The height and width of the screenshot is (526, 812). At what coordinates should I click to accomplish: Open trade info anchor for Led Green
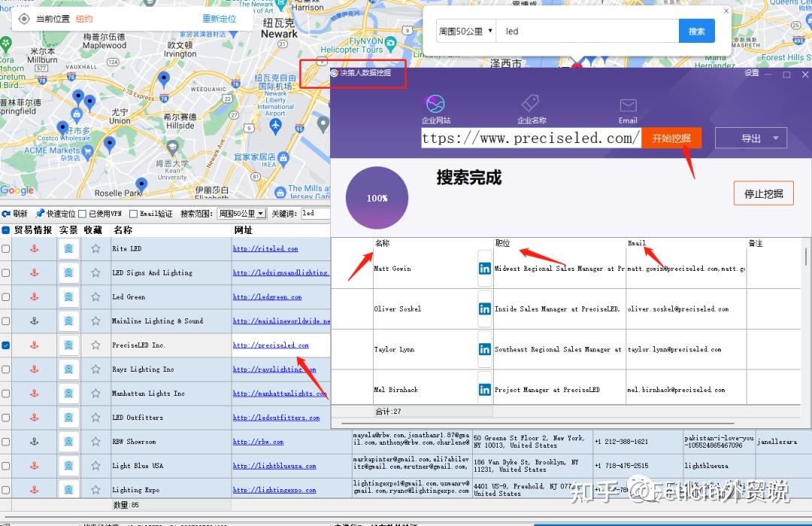34,297
